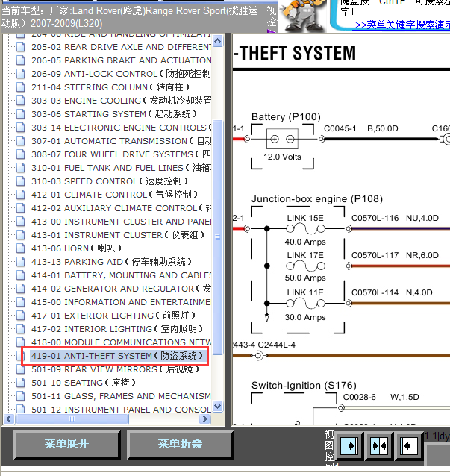Click document icon beside 413-06 HORN
The height and width of the screenshot is (476, 450).
click(x=21, y=248)
